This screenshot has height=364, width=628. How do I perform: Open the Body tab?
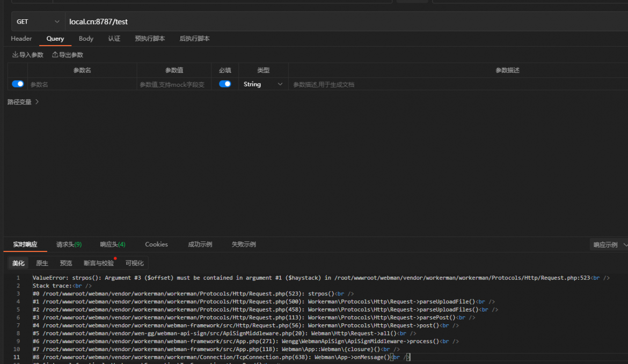click(x=86, y=39)
